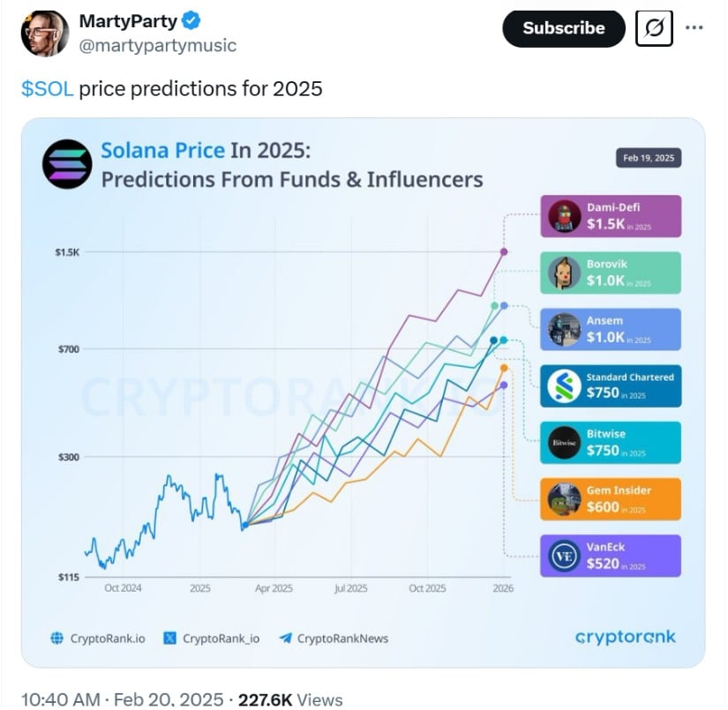
Task: Click the Gem Insider avatar icon
Action: coord(564,499)
